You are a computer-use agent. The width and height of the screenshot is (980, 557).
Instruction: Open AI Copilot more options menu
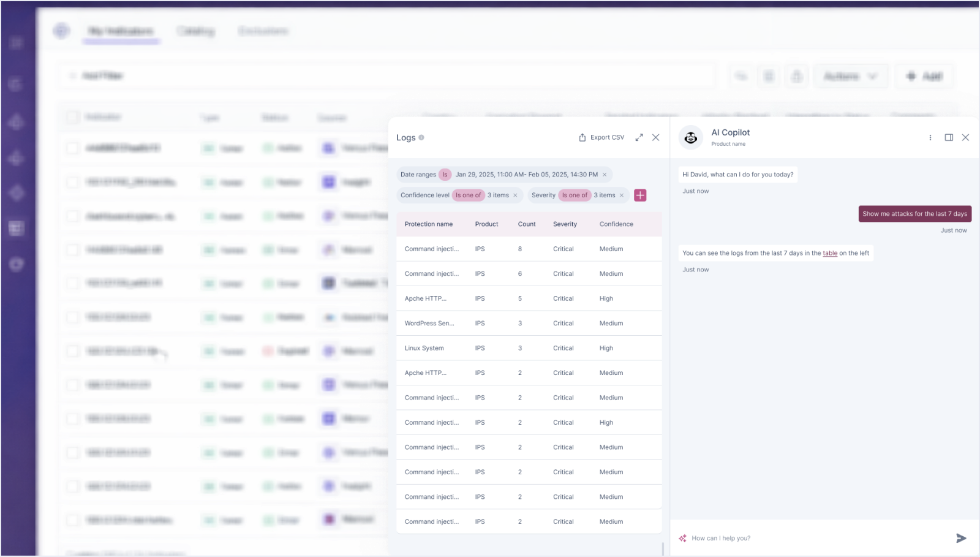tap(930, 137)
